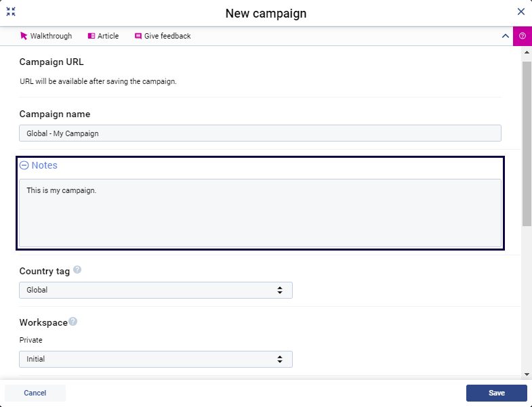The height and width of the screenshot is (407, 532).
Task: Save the new campaign
Action: pos(496,393)
